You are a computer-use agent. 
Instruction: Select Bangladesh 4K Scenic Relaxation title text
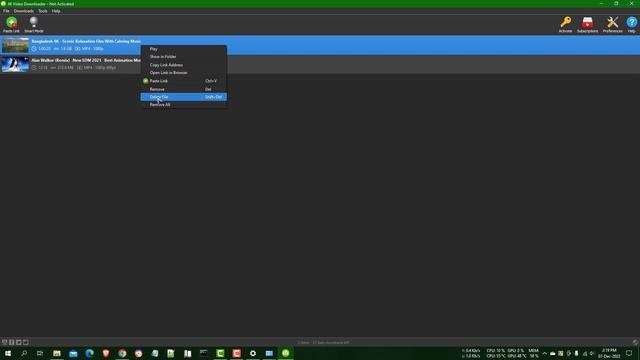pyautogui.click(x=86, y=41)
